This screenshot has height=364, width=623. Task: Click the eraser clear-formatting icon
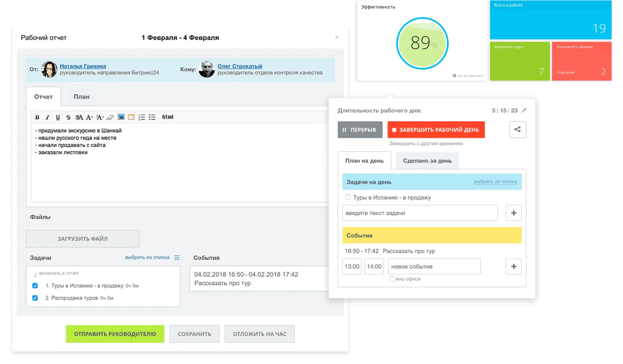point(110,117)
